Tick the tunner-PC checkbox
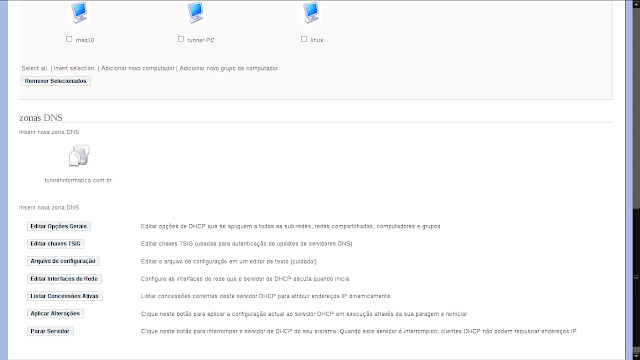 click(181, 39)
